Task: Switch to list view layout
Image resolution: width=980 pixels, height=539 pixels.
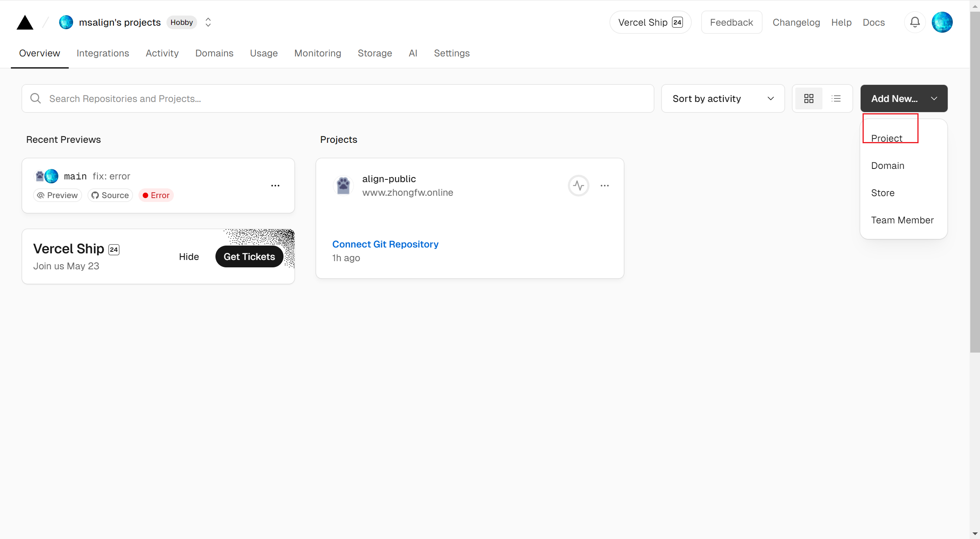Action: 836,98
